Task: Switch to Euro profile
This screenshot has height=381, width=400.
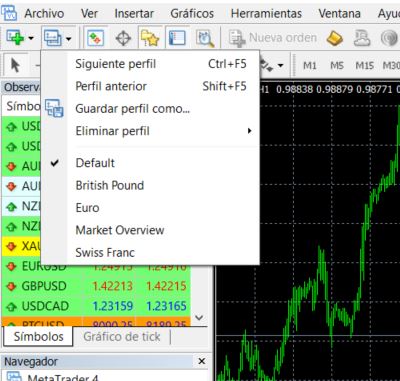Action: coord(150,208)
